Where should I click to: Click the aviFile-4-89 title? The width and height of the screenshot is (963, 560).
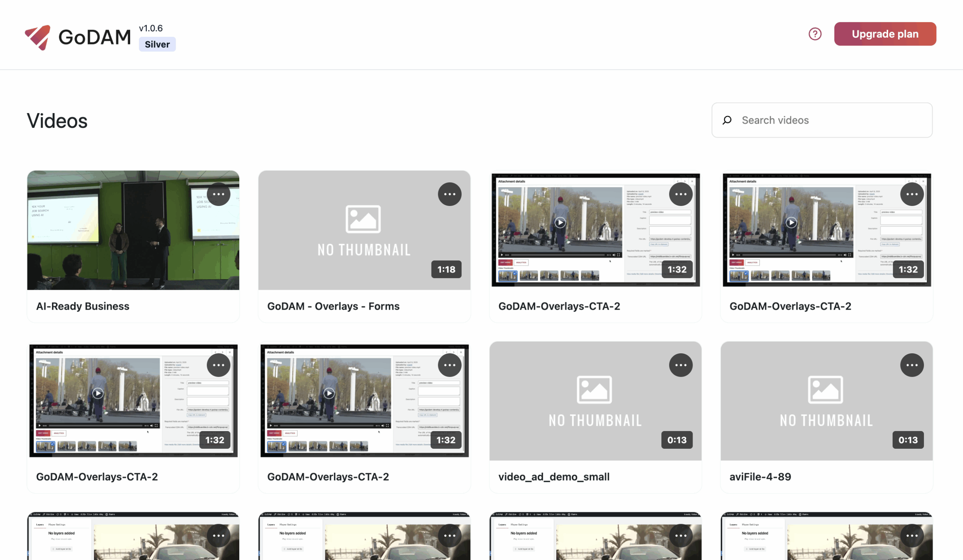click(x=760, y=477)
